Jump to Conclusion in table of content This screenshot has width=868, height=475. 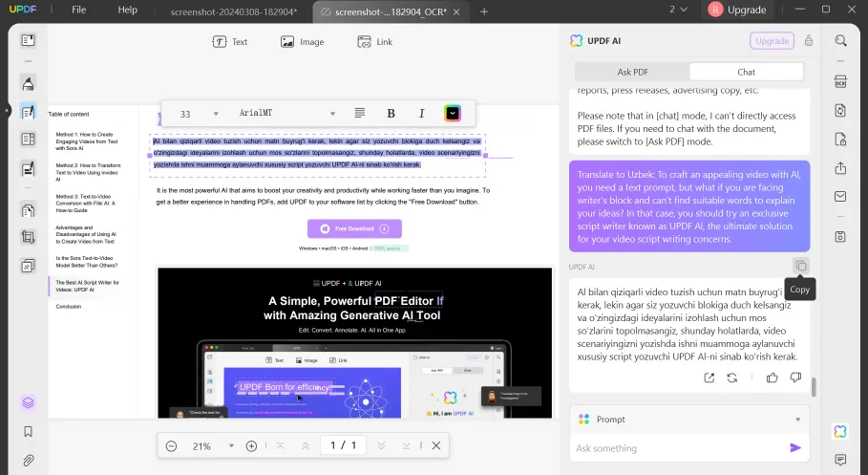tap(69, 306)
